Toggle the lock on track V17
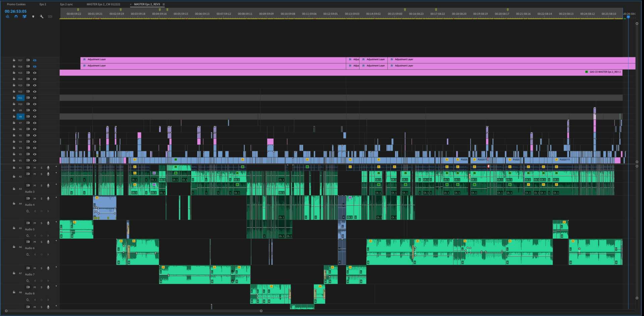 pyautogui.click(x=14, y=60)
